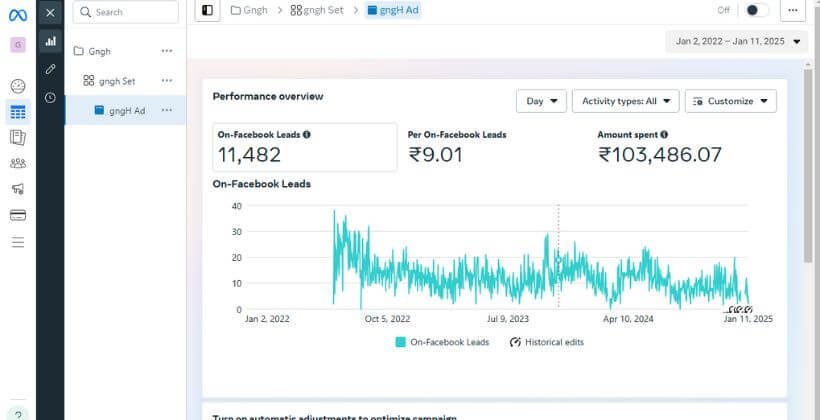Close the side panel with X
This screenshot has width=820, height=420.
[50, 13]
